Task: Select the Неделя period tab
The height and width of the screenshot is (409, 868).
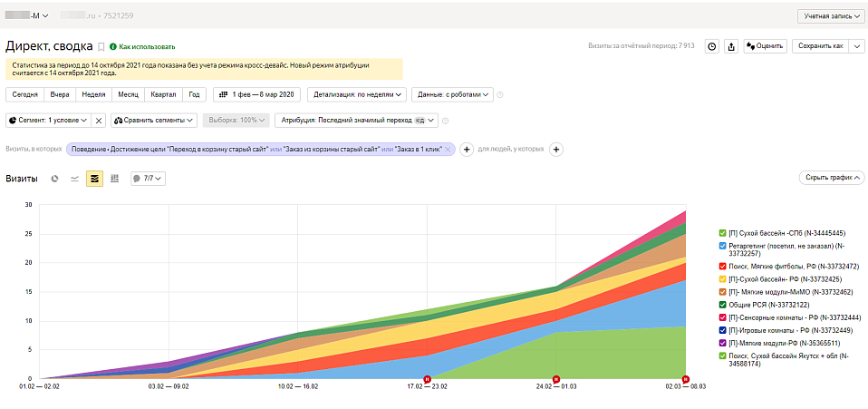Action: click(93, 94)
